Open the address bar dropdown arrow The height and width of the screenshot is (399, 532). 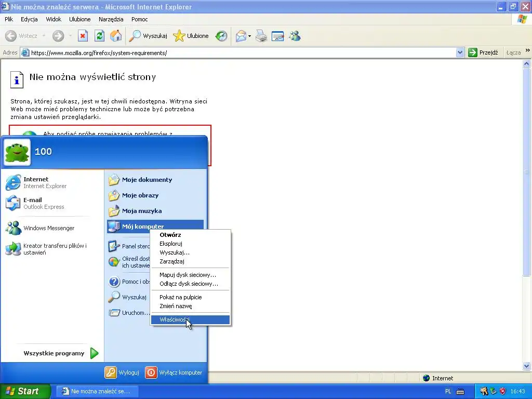coord(460,52)
